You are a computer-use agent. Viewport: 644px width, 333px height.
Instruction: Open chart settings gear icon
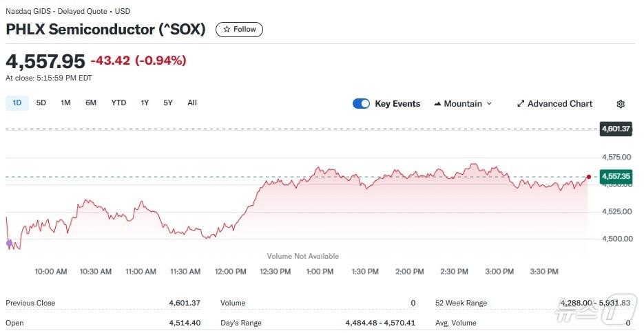[x=621, y=104]
